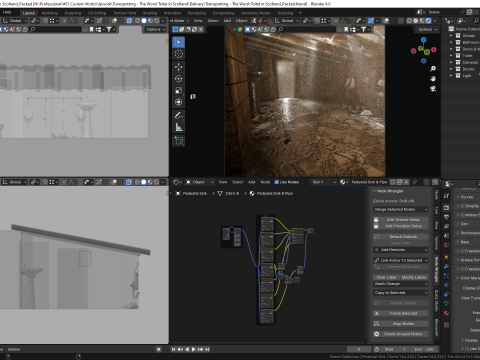Select the Annotate pencil tool
The width and height of the screenshot is (480, 360).
click(x=179, y=115)
